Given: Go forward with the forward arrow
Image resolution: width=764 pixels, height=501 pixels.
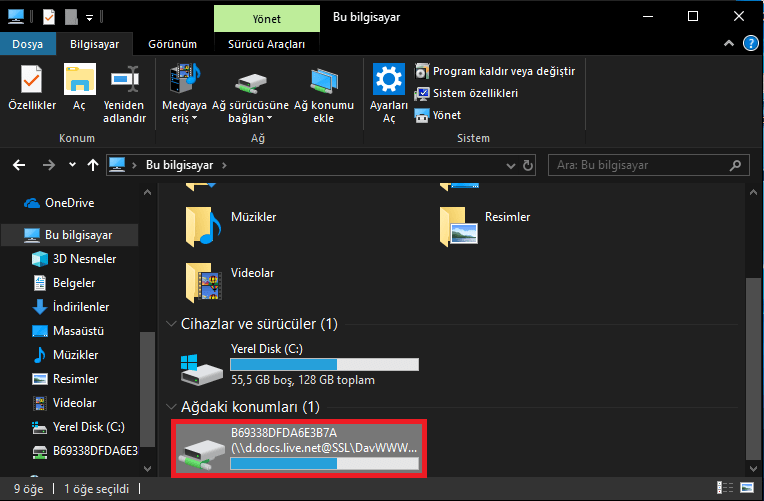Looking at the screenshot, I should [x=49, y=165].
